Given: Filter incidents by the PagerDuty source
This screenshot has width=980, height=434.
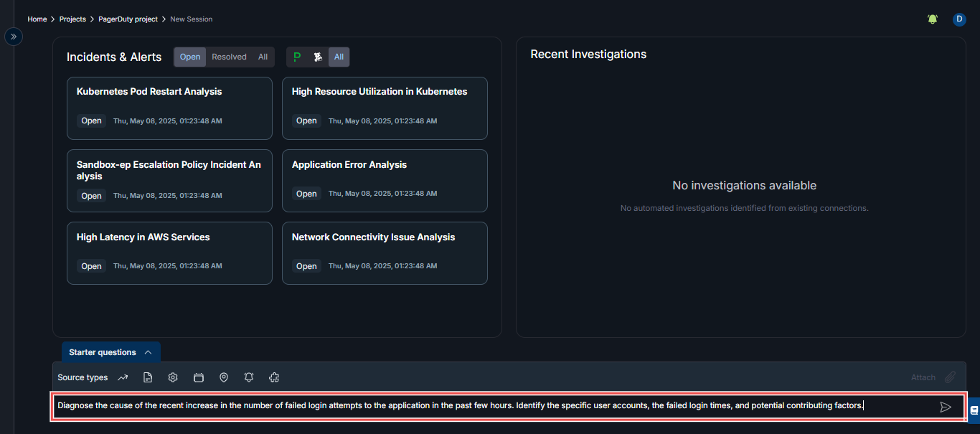Looking at the screenshot, I should (x=296, y=57).
